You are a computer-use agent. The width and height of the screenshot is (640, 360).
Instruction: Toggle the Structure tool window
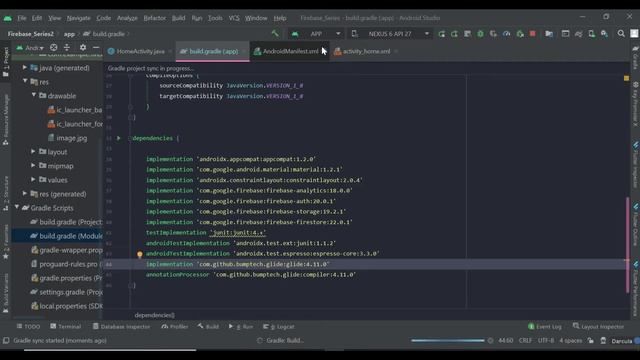click(x=6, y=193)
